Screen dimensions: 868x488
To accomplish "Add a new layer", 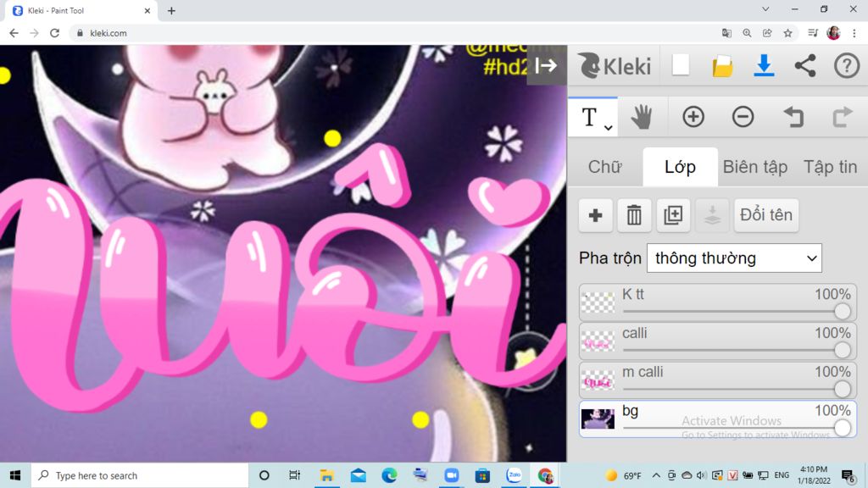I will [596, 214].
